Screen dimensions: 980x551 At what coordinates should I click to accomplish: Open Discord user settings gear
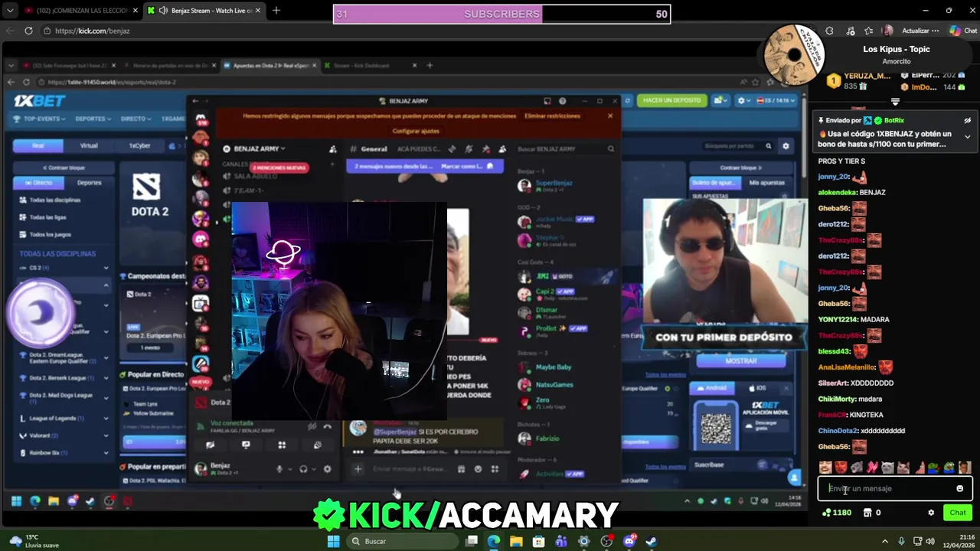[x=327, y=469]
